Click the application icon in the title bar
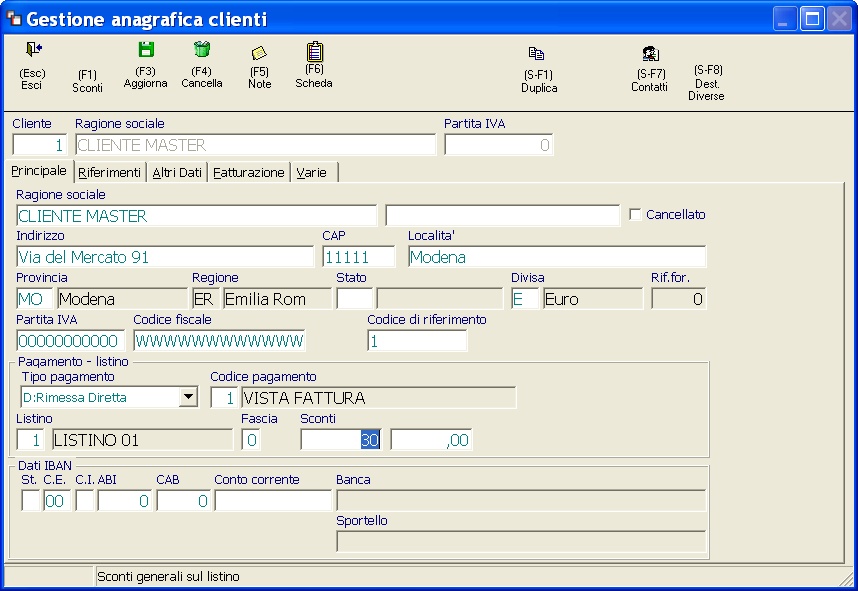Screen dimensions: 858x591 click(14, 19)
